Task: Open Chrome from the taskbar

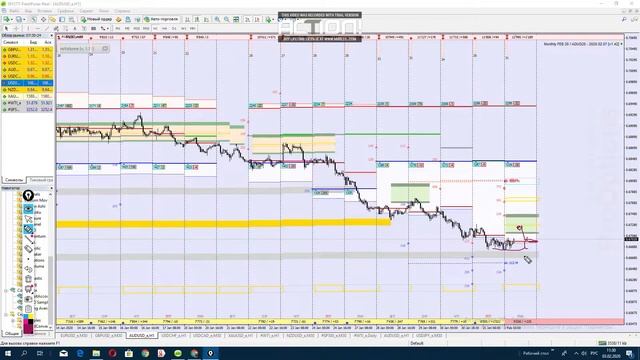Action: tap(145, 353)
